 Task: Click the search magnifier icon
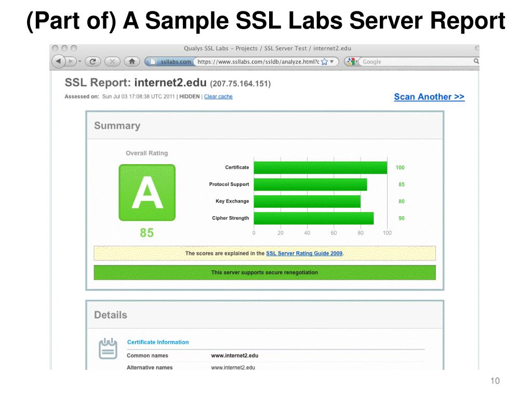476,61
